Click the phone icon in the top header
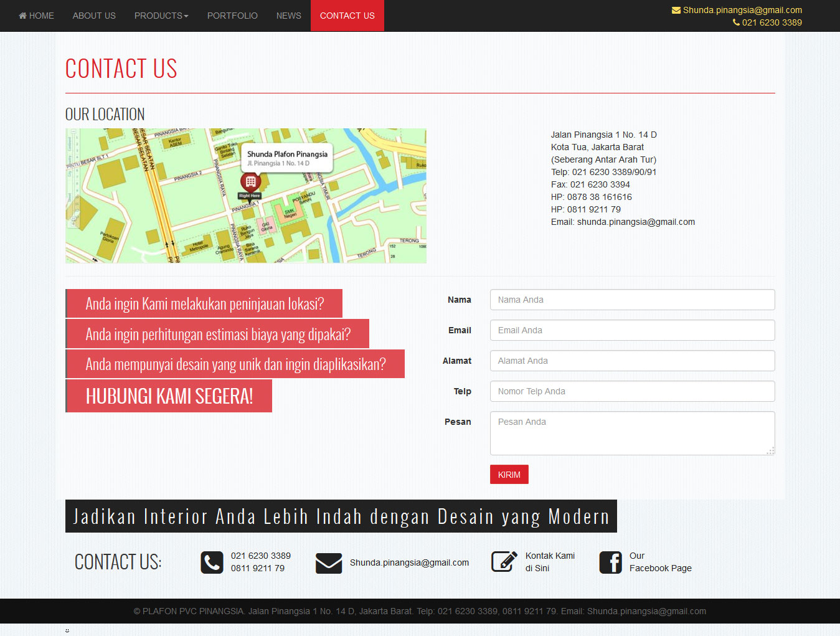Image resolution: width=840 pixels, height=636 pixels. [736, 22]
